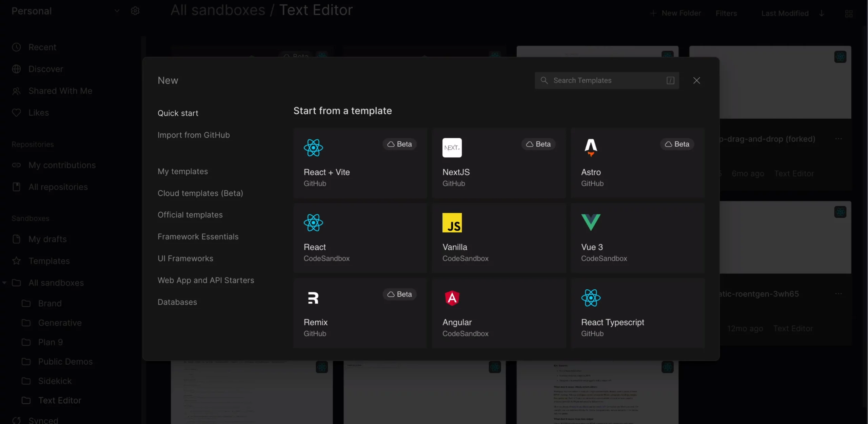868x424 pixels.
Task: Click the Templates star icon
Action: pos(16,261)
